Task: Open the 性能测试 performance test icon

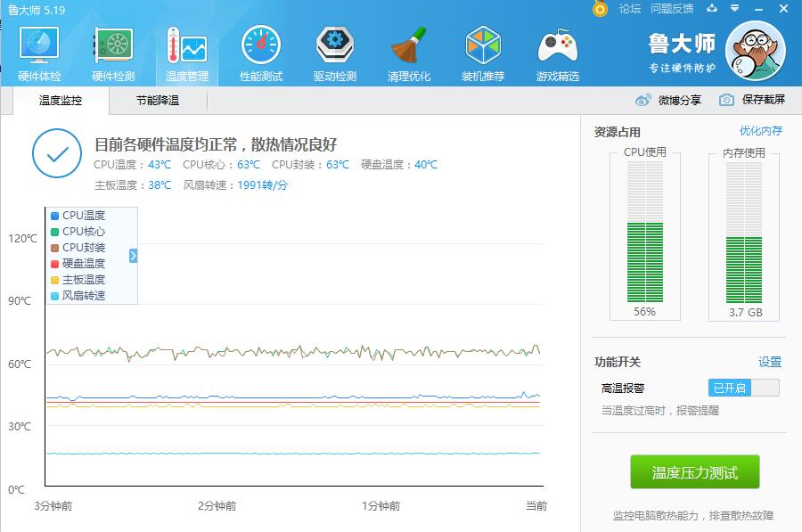Action: click(261, 49)
